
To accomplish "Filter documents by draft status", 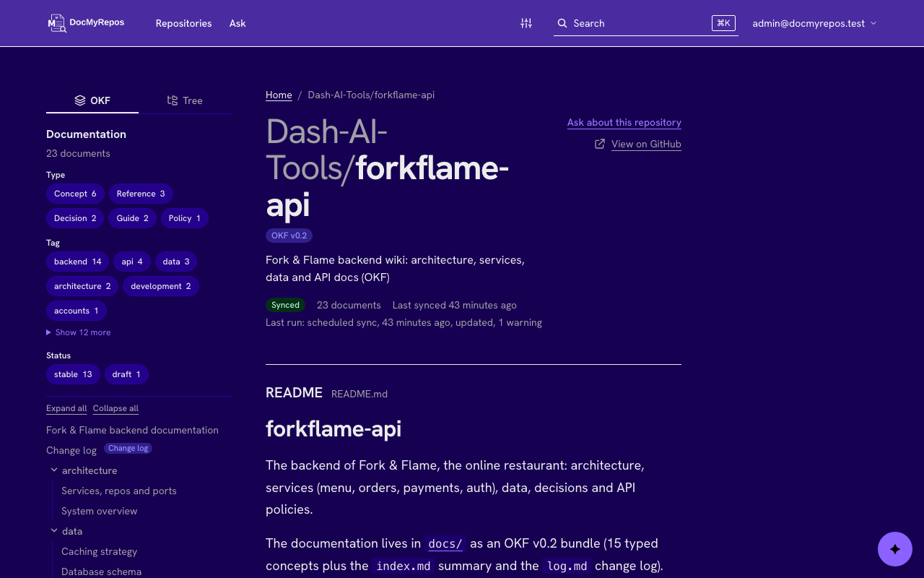I will click(126, 374).
